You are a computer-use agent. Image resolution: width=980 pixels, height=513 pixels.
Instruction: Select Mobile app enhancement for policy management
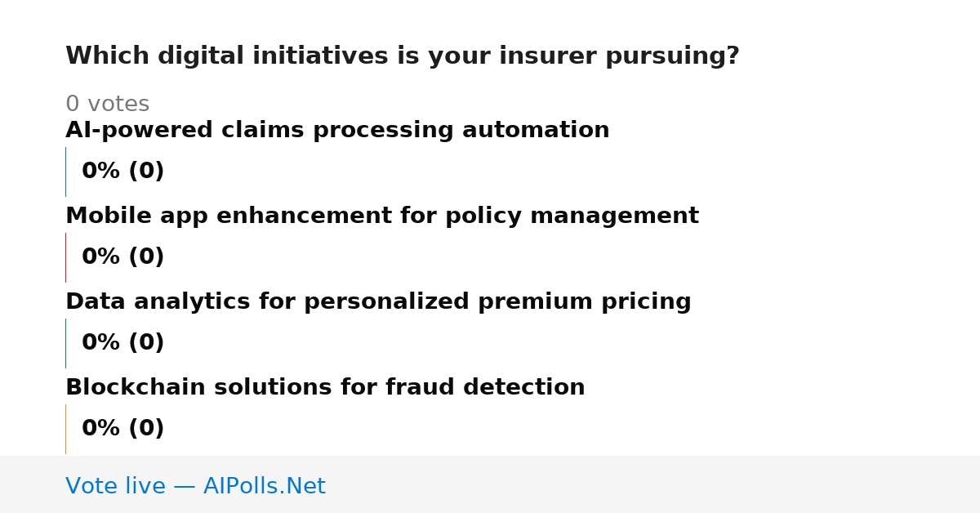382,216
